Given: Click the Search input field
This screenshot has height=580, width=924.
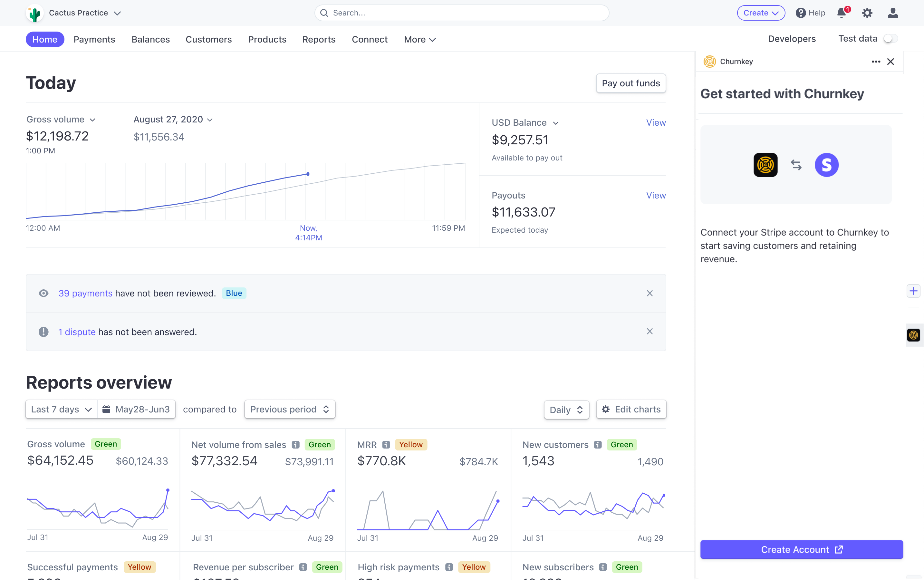Looking at the screenshot, I should point(462,13).
